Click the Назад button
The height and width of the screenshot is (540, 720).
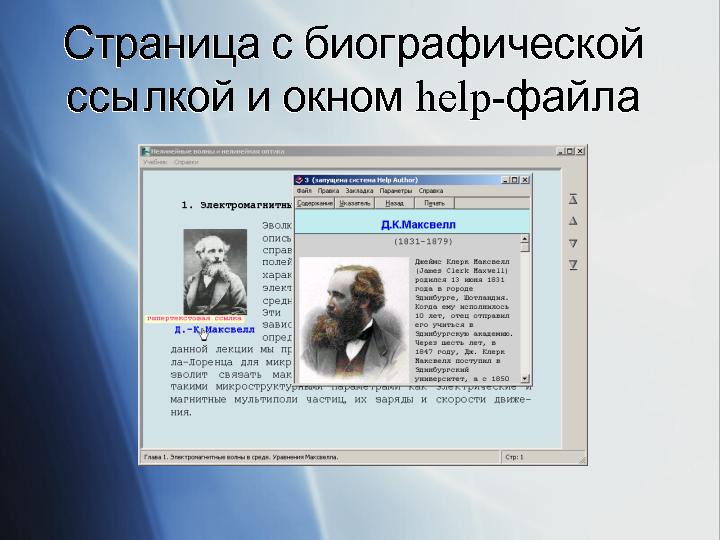394,203
